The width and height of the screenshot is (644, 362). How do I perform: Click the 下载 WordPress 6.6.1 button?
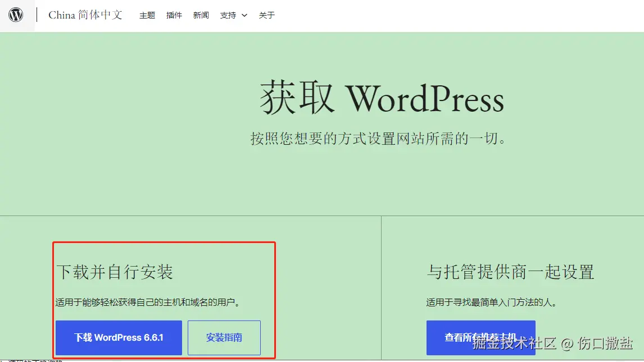[119, 338]
